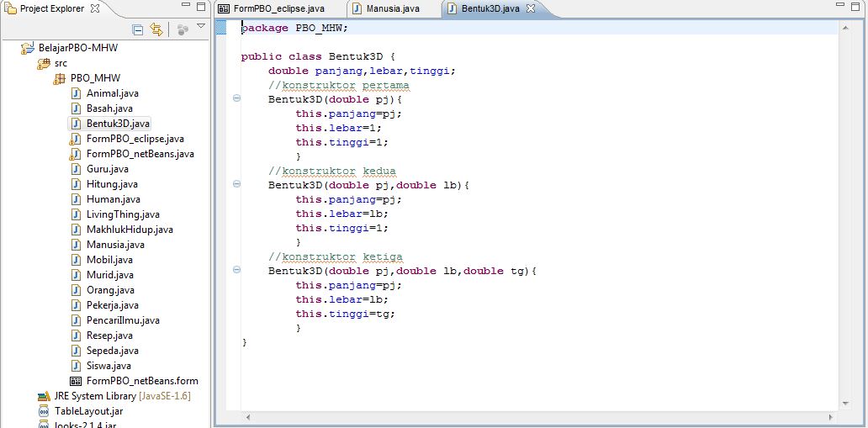Viewport: 868px width, 428px height.
Task: Click the warning-marked FormPBO_eclipse.java icon in tree
Action: [x=76, y=139]
